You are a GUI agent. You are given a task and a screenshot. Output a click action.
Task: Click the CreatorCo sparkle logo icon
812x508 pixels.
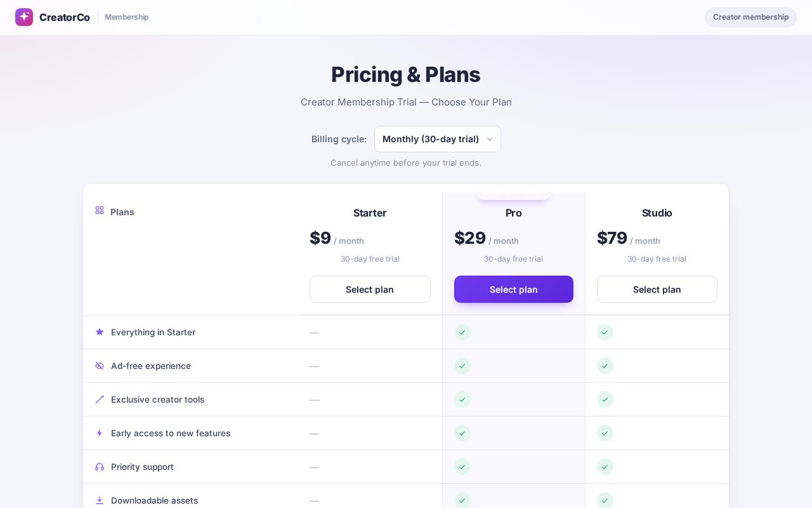[x=24, y=17]
